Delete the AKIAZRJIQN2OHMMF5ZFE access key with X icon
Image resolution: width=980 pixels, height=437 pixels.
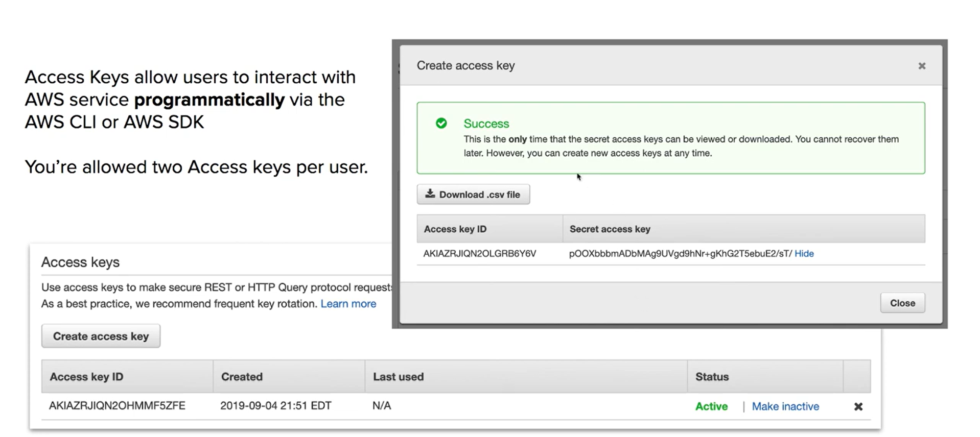coord(858,406)
